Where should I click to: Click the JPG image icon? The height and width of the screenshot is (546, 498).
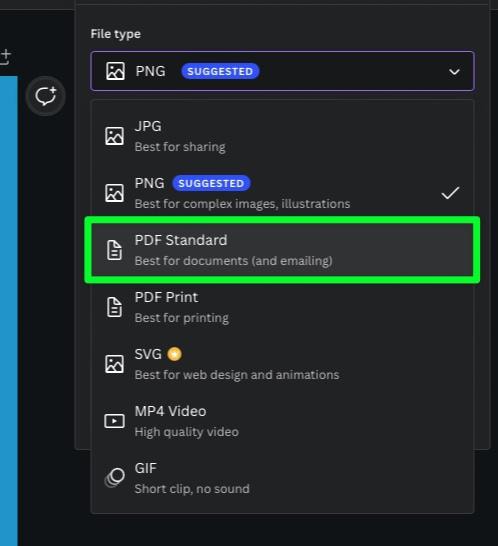coord(115,136)
